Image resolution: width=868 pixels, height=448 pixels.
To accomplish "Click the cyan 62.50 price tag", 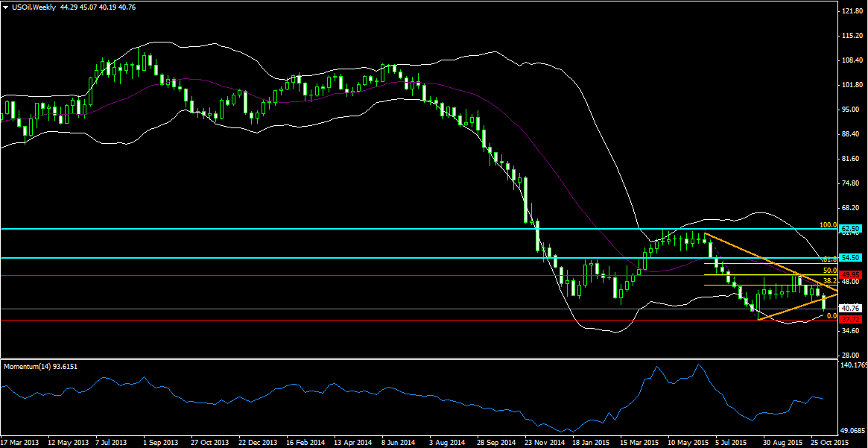I will coord(851,228).
